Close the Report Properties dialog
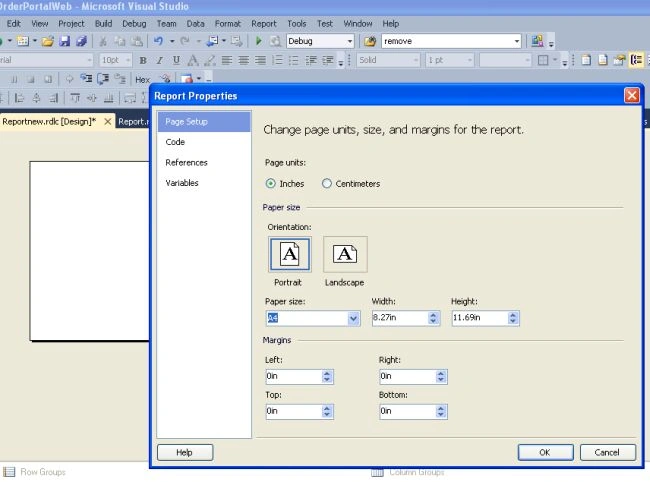 pos(632,95)
